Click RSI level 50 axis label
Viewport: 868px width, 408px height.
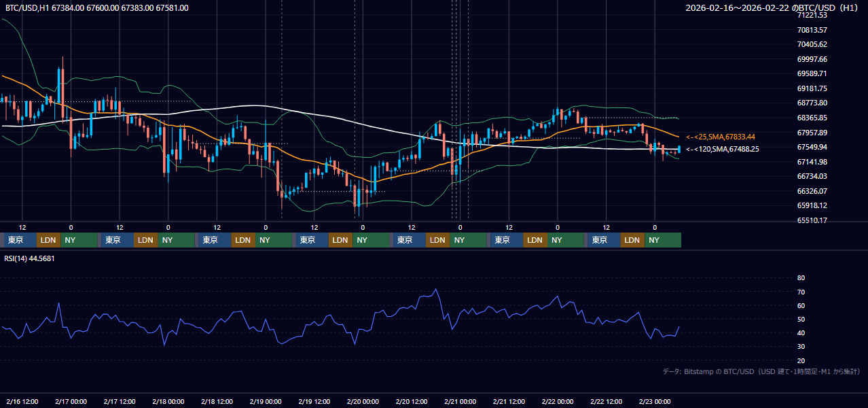(x=801, y=319)
